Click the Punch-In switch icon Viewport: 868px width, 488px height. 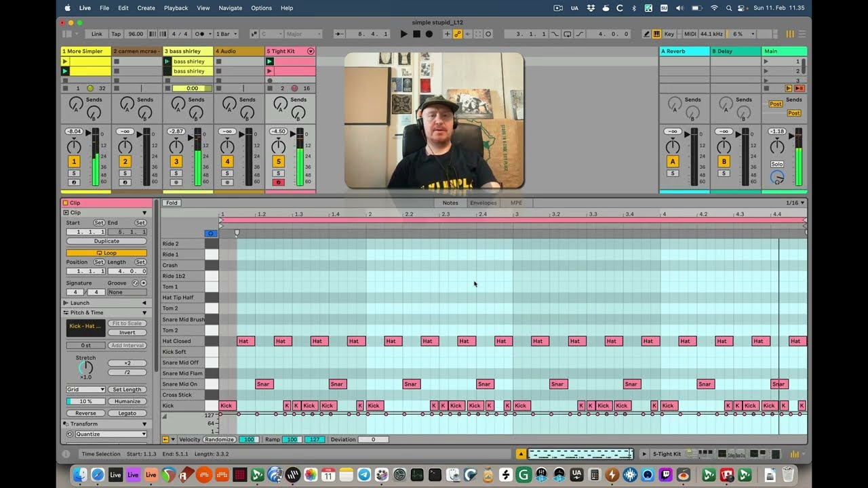click(x=554, y=34)
